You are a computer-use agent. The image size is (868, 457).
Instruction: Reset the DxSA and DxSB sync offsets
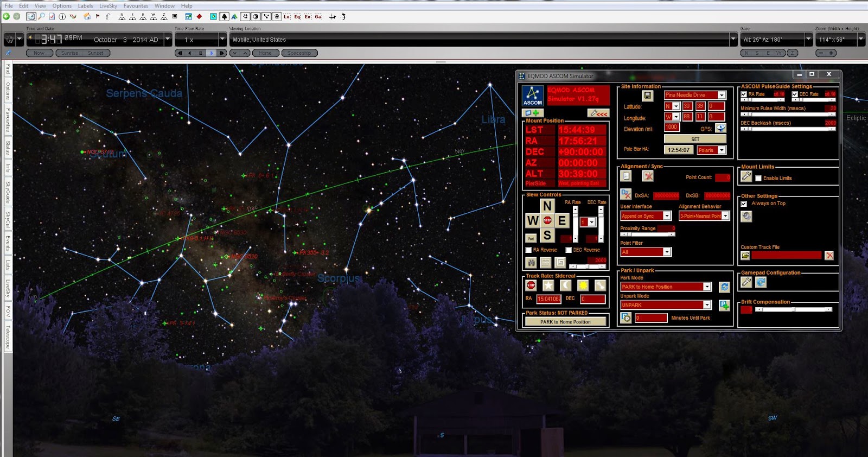(626, 194)
